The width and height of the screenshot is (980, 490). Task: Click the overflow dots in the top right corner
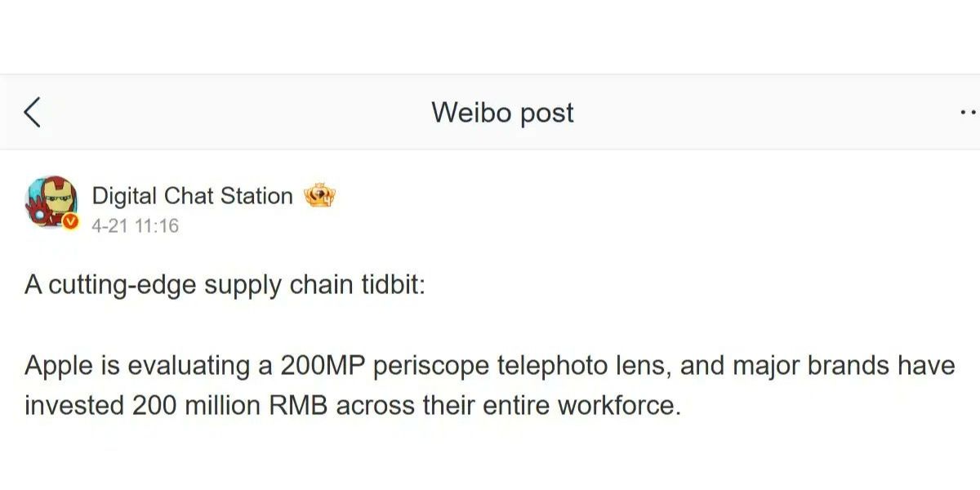pos(969,113)
